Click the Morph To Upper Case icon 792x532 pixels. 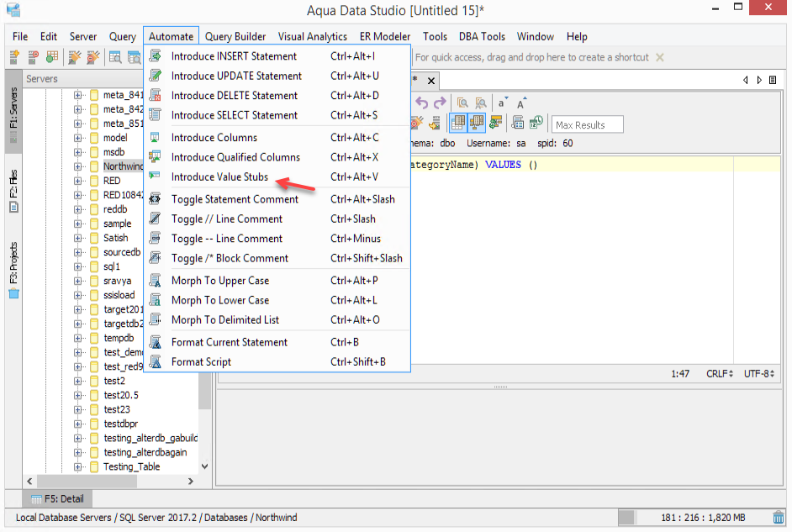click(156, 280)
